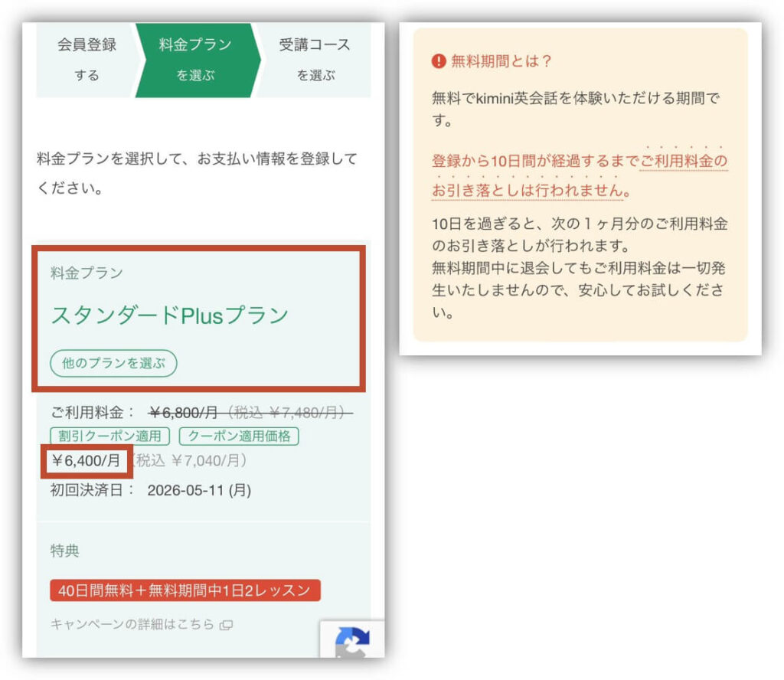Click the external link icon beside キャンペーンの詳細
This screenshot has height=680, width=784.
point(226,625)
